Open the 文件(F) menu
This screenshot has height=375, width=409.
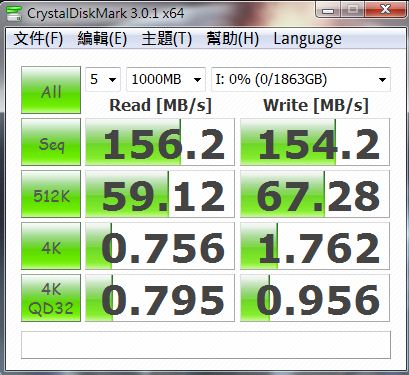pos(38,39)
